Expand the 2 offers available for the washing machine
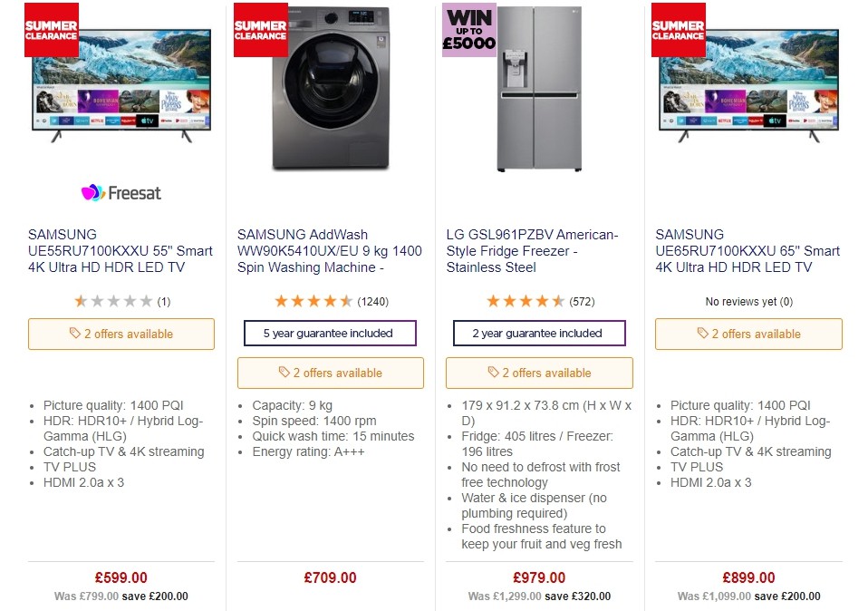Screen dimensions: 868x611 [x=330, y=373]
